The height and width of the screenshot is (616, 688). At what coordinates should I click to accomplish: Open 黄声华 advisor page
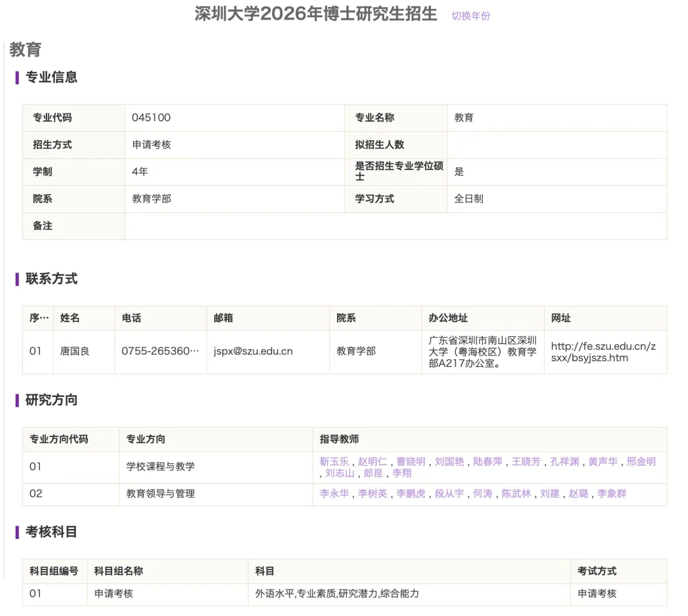pyautogui.click(x=603, y=462)
